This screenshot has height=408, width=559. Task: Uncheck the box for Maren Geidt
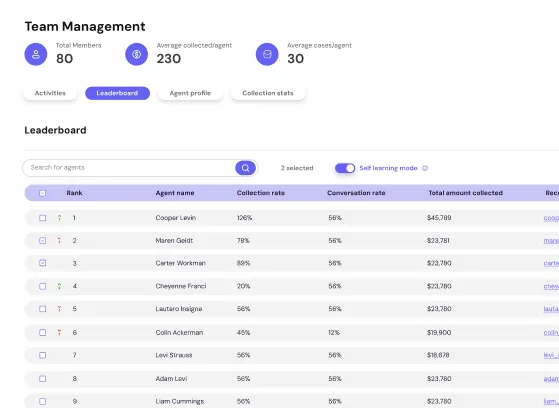pos(42,240)
